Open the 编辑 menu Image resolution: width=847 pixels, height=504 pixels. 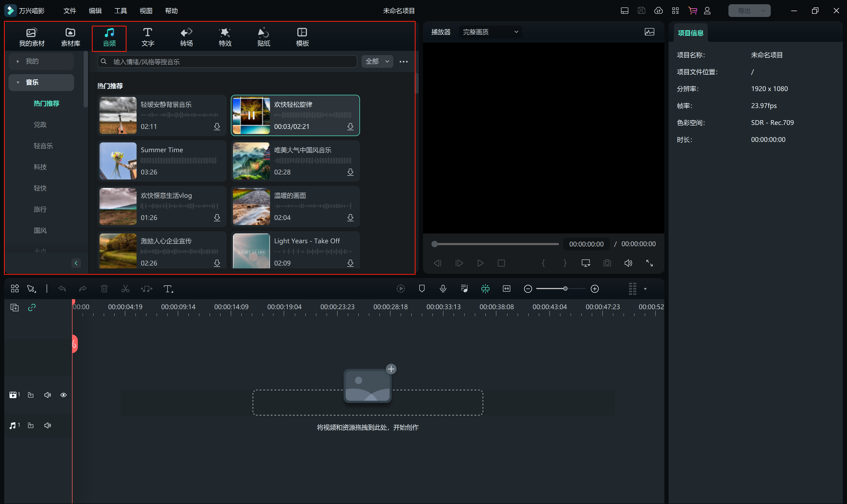coord(95,11)
